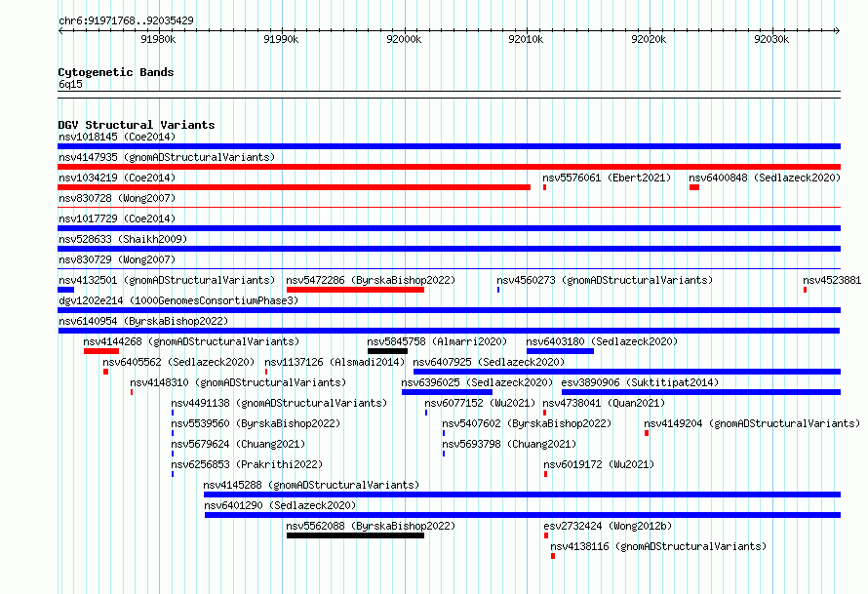Click nsv4148310 gnomAD label
868x594 pixels.
click(x=238, y=382)
